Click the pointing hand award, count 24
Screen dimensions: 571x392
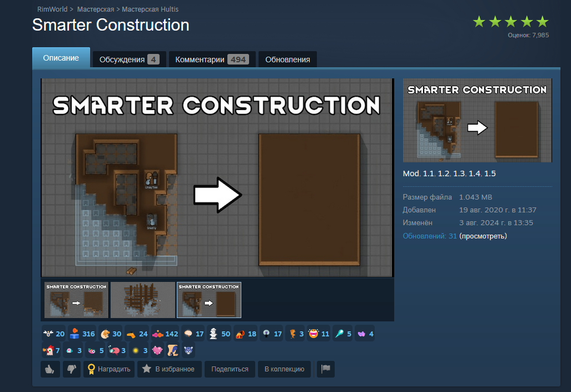point(137,334)
